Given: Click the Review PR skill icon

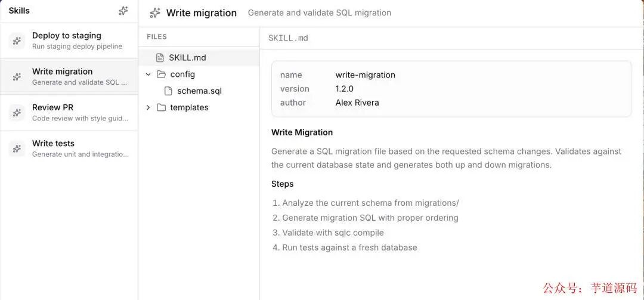Looking at the screenshot, I should tap(17, 113).
